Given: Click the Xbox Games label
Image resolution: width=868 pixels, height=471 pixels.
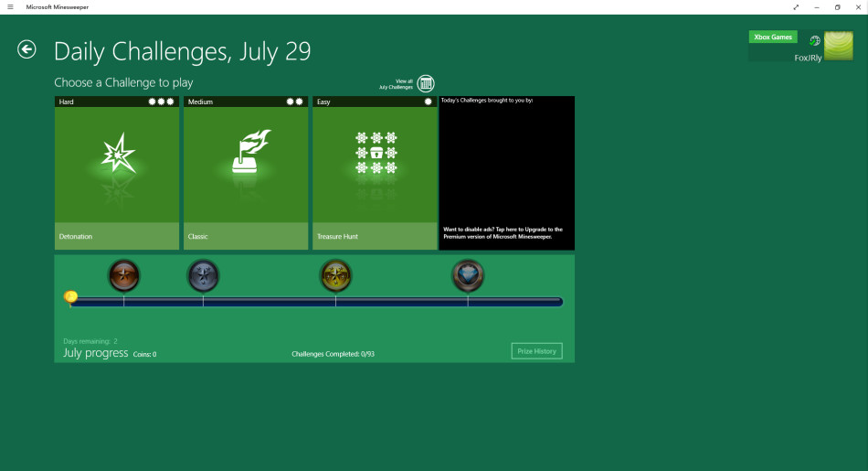Looking at the screenshot, I should point(772,37).
